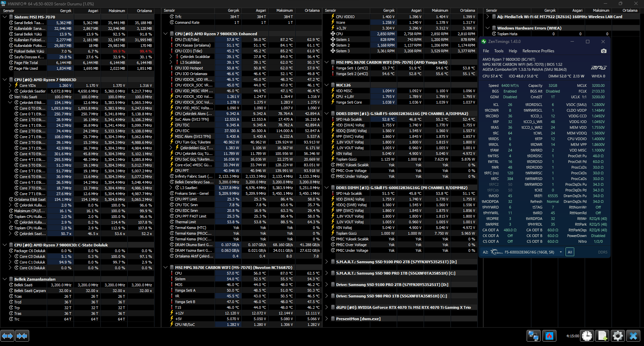Click the clock icon beside Command Rate
The width and height of the screenshot is (644, 346).
coord(172,22)
